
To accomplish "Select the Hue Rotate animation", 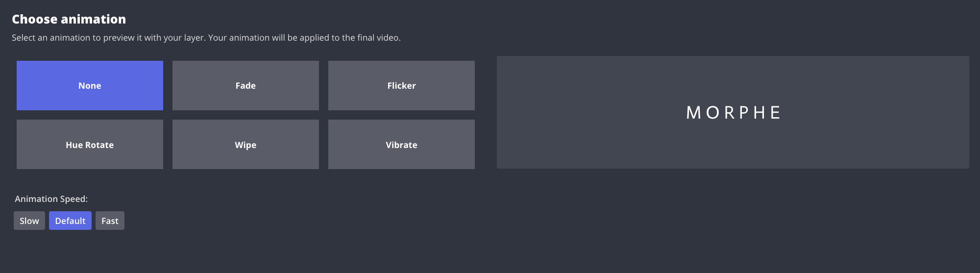I will coord(90,145).
